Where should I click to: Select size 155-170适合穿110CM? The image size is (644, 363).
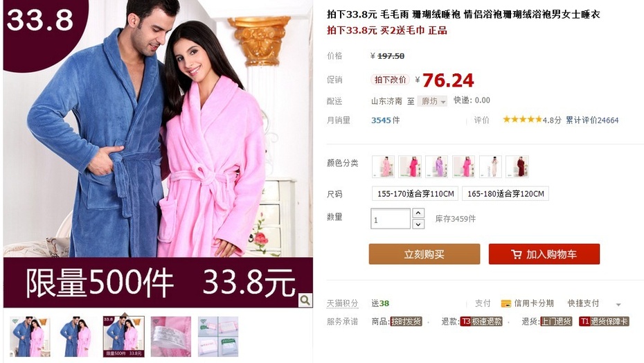(415, 194)
